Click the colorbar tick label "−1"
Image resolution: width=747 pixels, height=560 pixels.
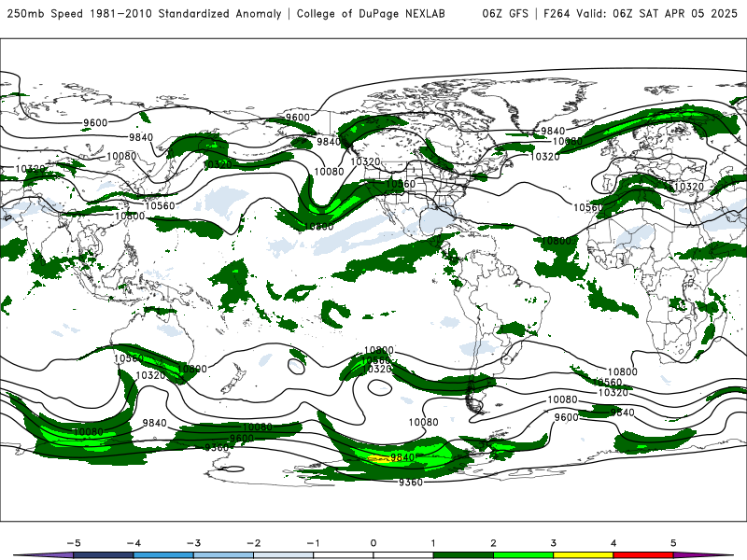tap(313, 543)
